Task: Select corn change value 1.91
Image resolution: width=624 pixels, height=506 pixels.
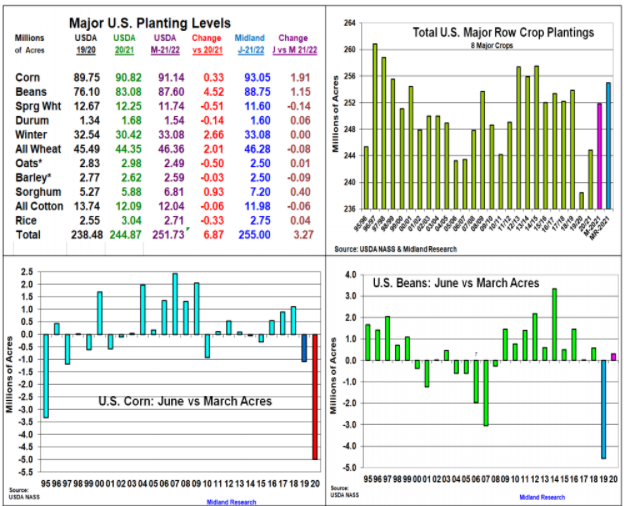Action: 300,78
